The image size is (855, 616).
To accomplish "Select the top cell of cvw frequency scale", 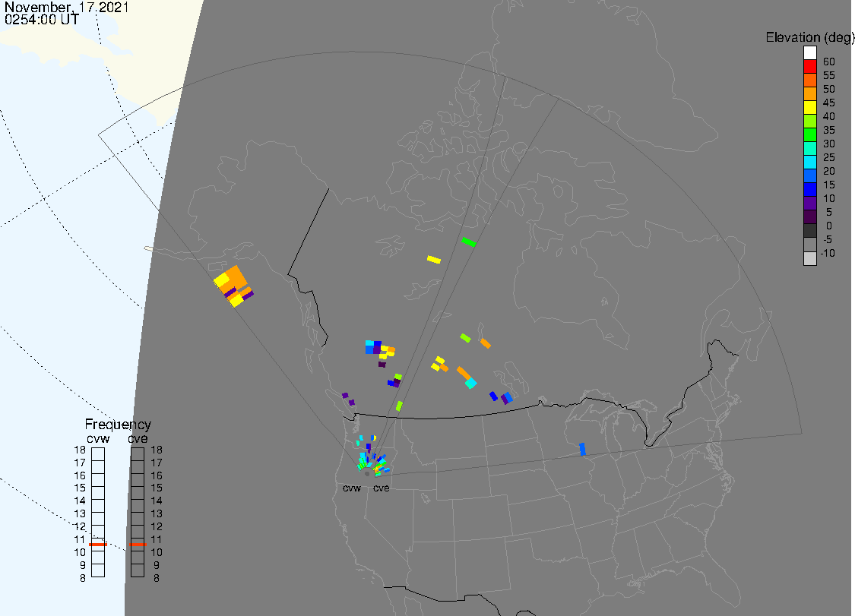I will (98, 453).
